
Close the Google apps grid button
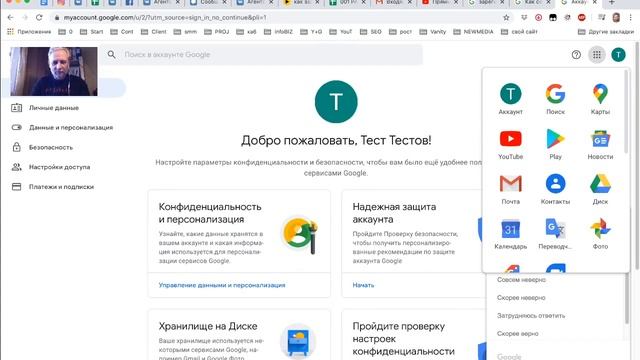[597, 55]
